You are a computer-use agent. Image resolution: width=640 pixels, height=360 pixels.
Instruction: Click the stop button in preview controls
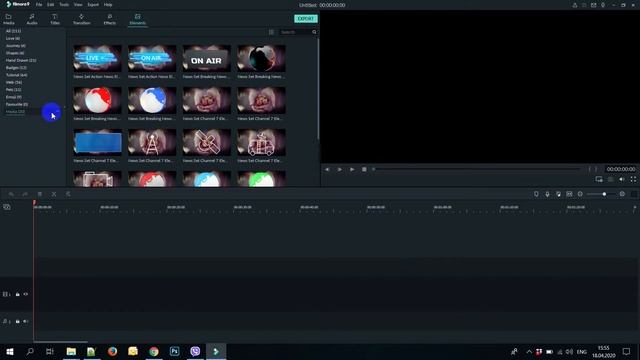pyautogui.click(x=364, y=169)
